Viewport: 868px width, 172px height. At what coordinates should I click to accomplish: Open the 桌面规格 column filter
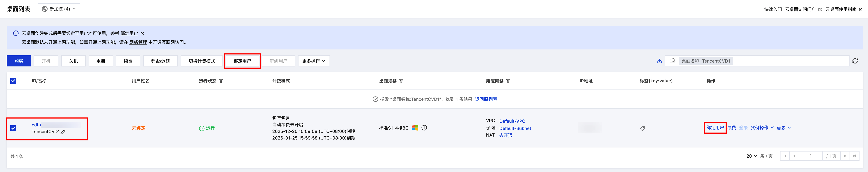(401, 81)
